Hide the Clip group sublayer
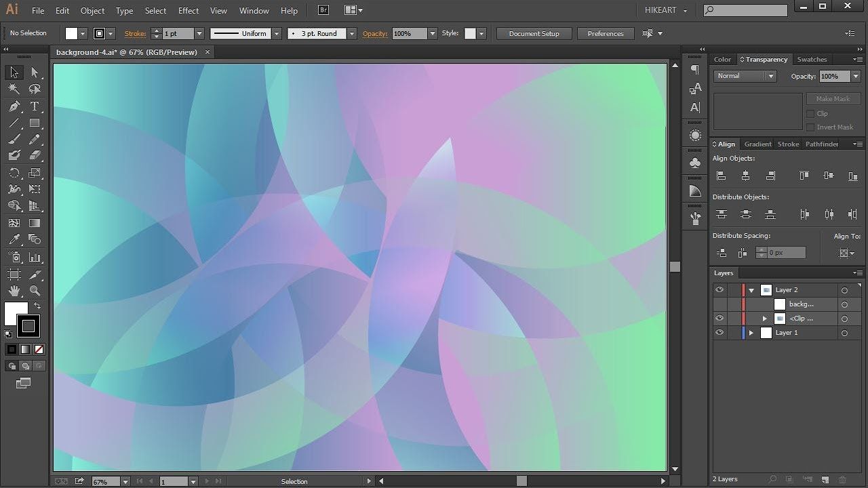 pos(719,318)
